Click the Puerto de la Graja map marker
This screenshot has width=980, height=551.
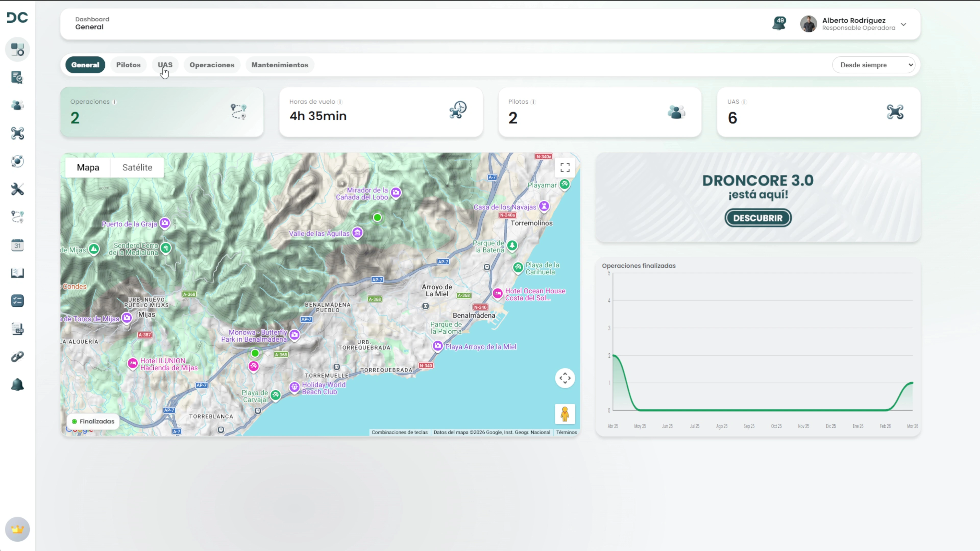coord(165,223)
